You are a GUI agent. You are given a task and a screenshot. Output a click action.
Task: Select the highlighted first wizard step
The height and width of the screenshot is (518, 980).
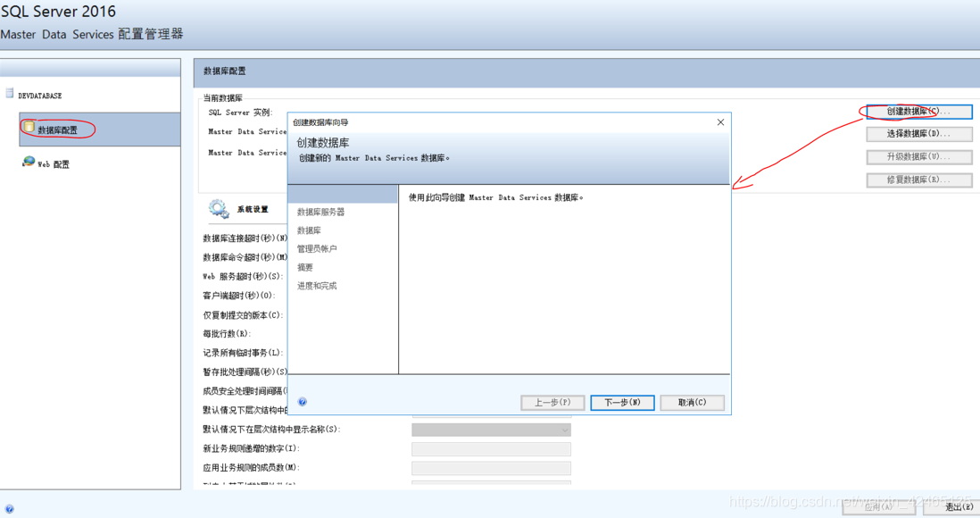click(x=343, y=194)
